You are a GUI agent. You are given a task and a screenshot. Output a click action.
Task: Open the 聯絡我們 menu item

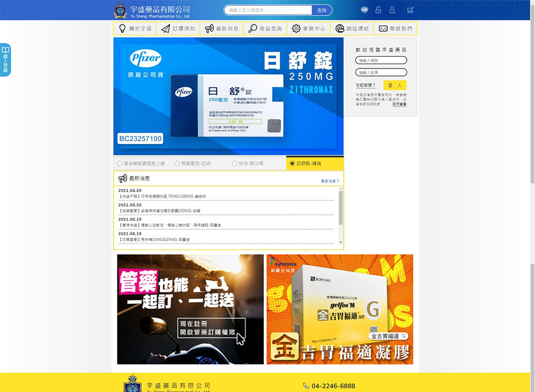(396, 28)
